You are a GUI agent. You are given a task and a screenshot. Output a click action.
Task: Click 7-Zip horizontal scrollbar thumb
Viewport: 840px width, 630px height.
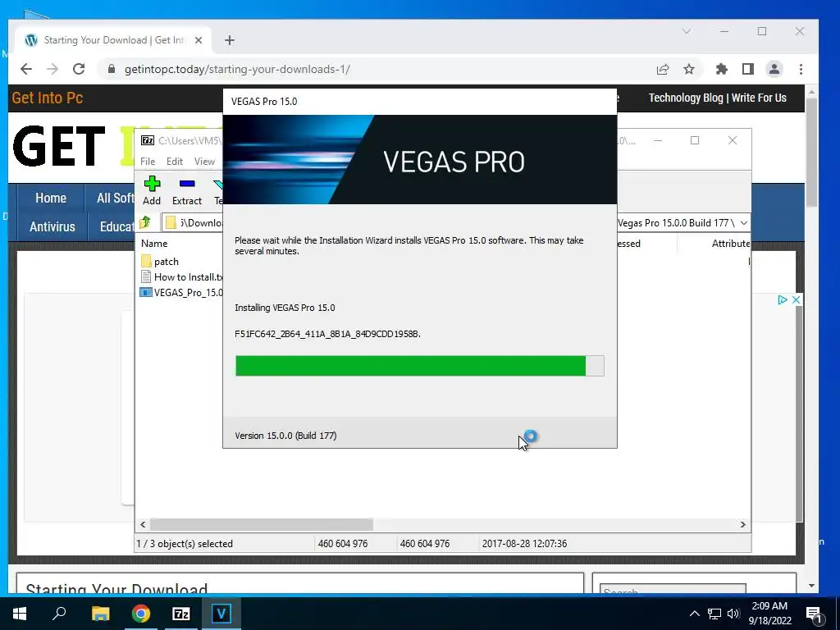pyautogui.click(x=262, y=524)
